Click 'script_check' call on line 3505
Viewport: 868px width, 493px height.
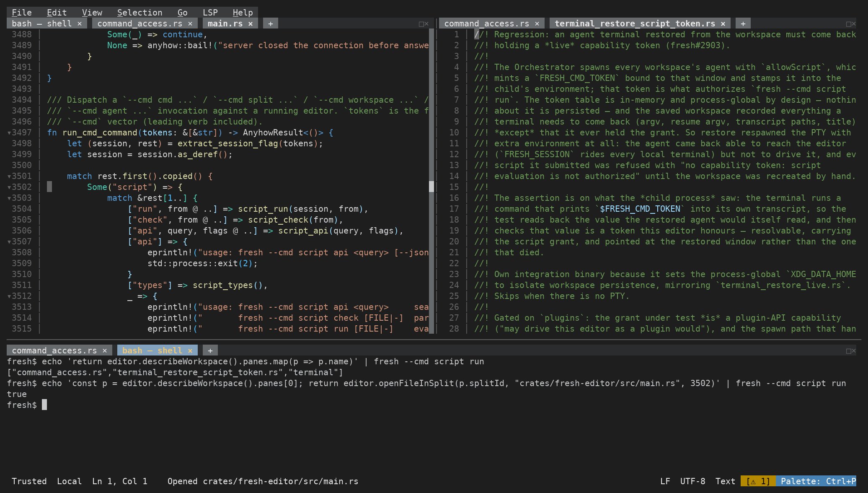(278, 220)
